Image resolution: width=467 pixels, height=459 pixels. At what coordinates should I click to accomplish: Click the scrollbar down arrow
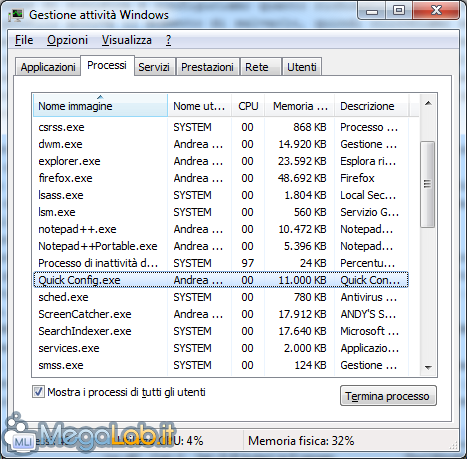(428, 367)
